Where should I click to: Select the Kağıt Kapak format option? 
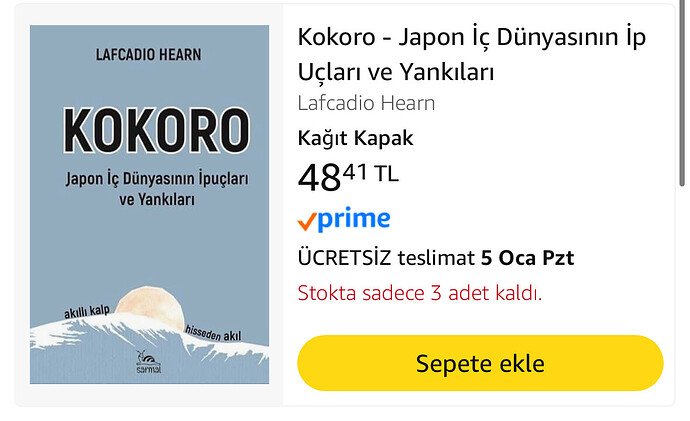[356, 139]
